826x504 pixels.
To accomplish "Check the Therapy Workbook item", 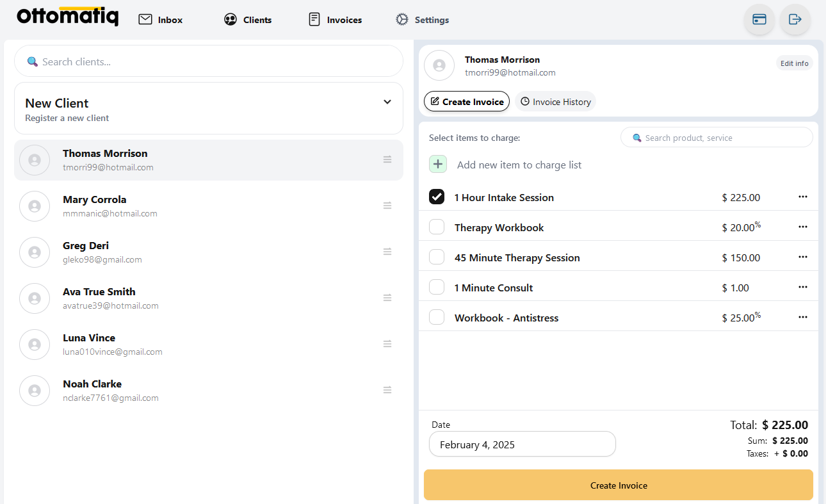I will pyautogui.click(x=437, y=227).
